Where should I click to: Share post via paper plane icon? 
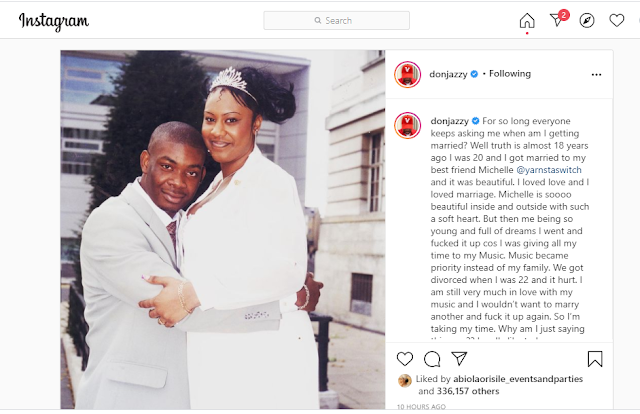point(459,358)
